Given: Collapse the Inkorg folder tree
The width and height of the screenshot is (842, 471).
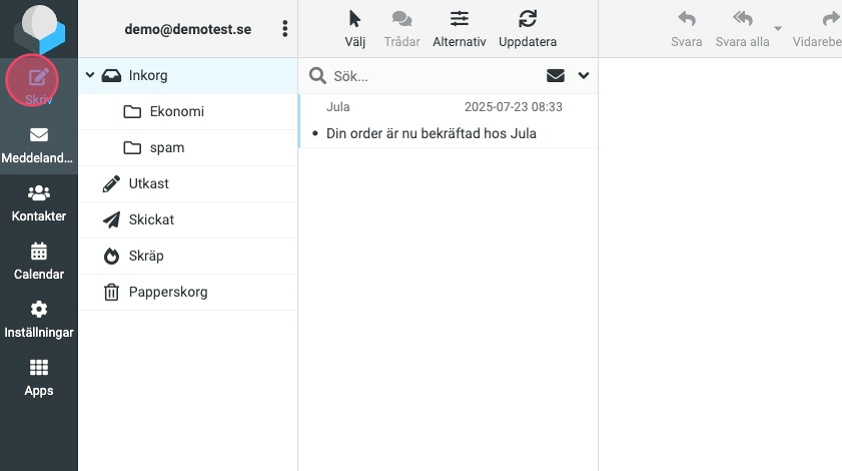Looking at the screenshot, I should [x=90, y=75].
